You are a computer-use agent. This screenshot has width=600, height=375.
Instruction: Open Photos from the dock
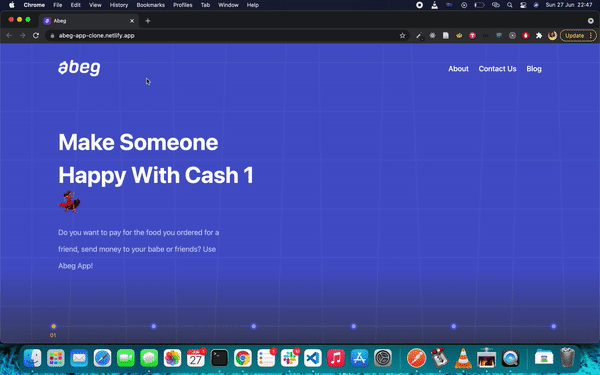click(x=173, y=359)
